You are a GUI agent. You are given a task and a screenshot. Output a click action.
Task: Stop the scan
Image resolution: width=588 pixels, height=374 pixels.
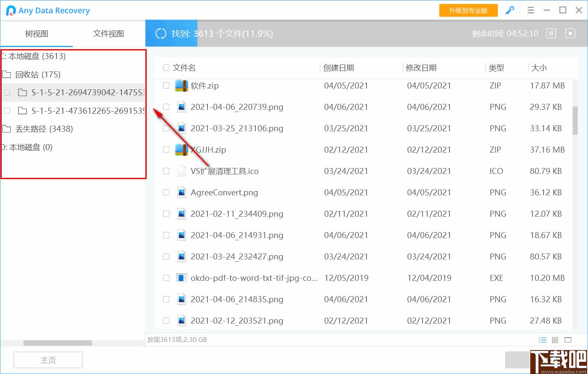[570, 33]
